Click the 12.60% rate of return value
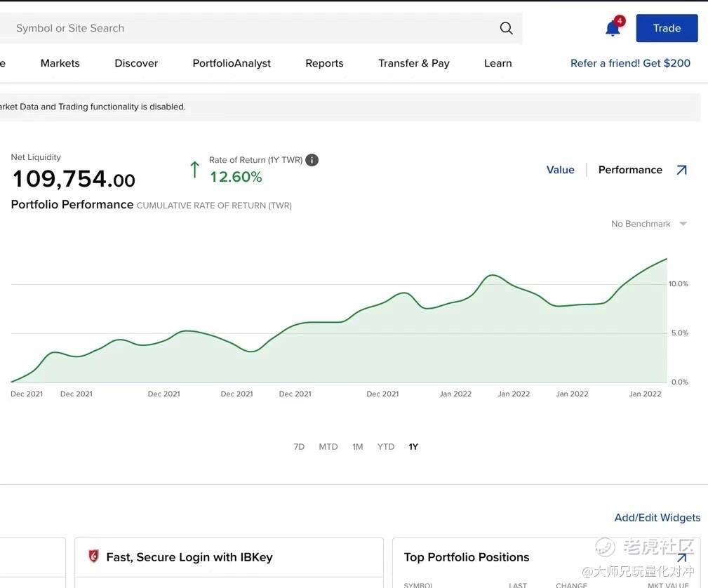 point(236,177)
